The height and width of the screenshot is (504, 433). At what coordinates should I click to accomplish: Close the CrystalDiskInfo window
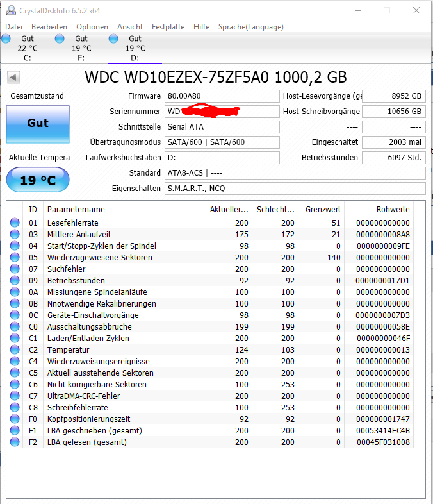[x=416, y=11]
